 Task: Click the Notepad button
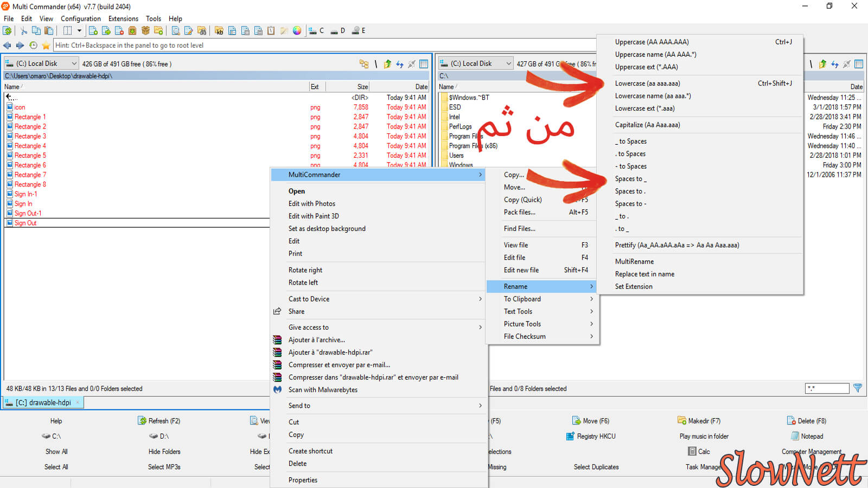807,436
